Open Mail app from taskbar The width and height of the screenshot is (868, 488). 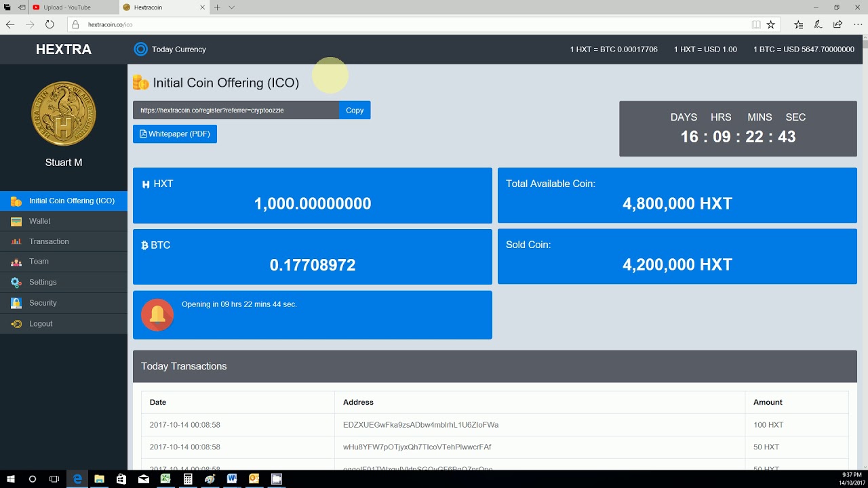[144, 479]
